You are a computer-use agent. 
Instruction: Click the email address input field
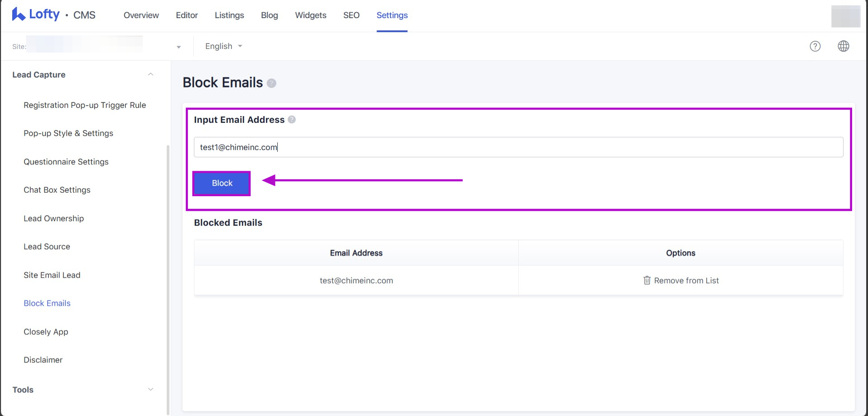pyautogui.click(x=518, y=147)
